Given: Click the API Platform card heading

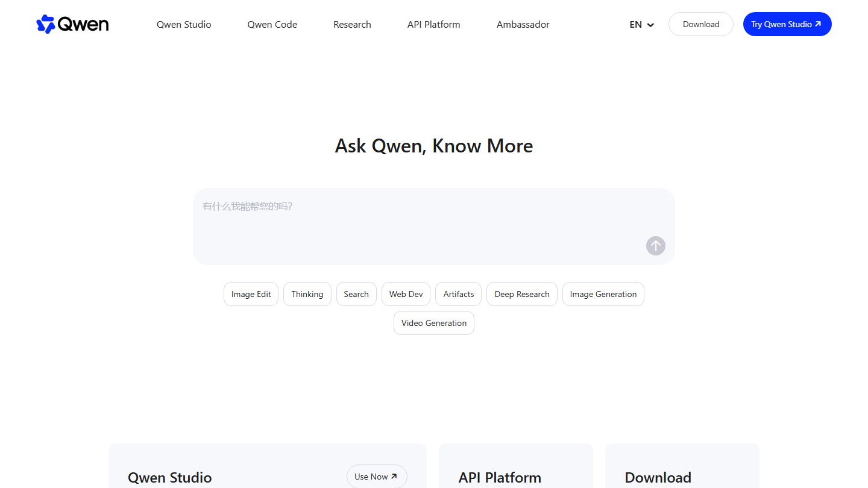Looking at the screenshot, I should (500, 478).
